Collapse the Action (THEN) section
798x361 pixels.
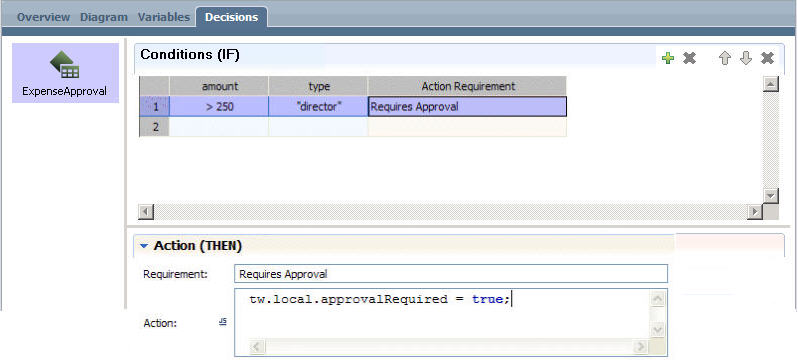(144, 246)
